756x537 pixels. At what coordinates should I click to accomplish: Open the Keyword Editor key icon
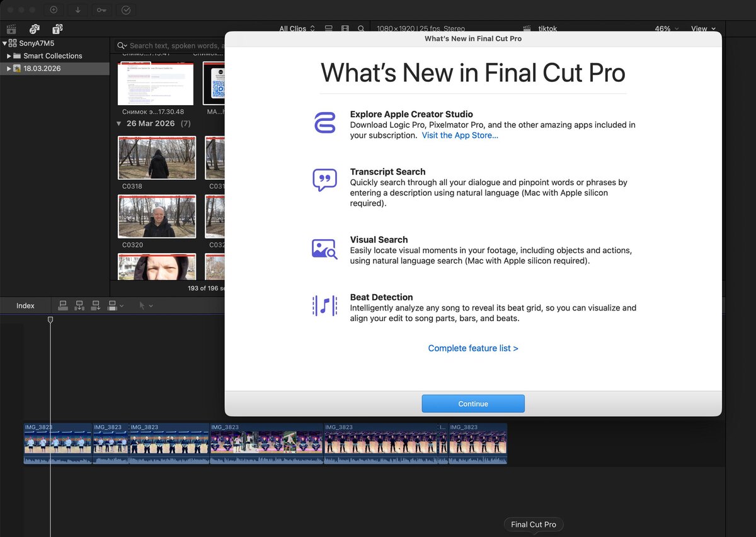pos(101,10)
